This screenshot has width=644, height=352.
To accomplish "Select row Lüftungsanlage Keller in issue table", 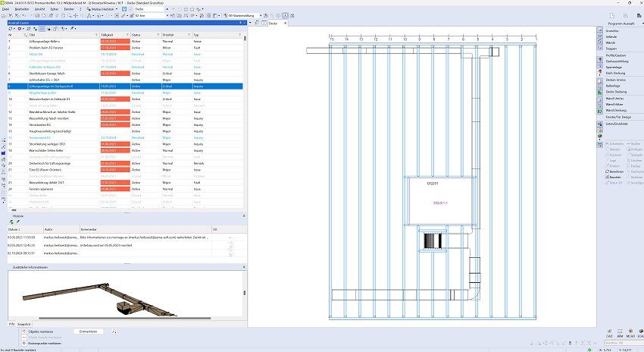I will point(125,42).
